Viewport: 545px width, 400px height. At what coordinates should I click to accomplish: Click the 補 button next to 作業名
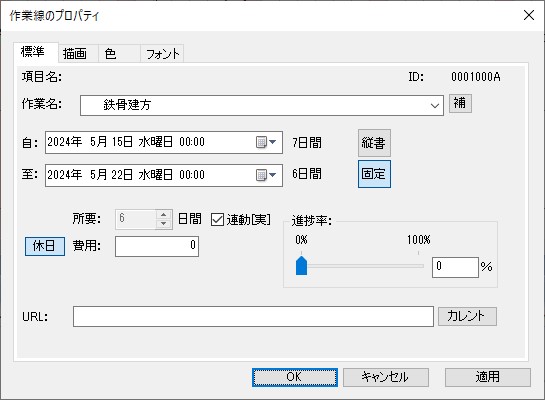point(460,103)
